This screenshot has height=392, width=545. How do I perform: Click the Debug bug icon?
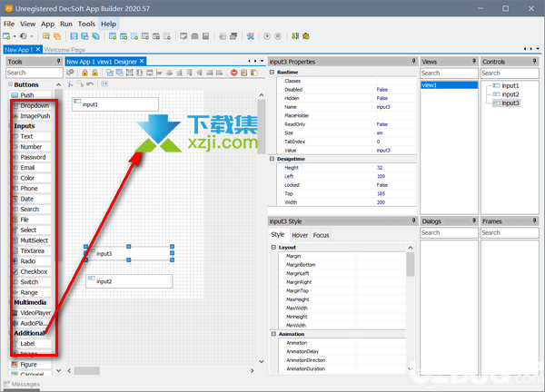(x=306, y=36)
